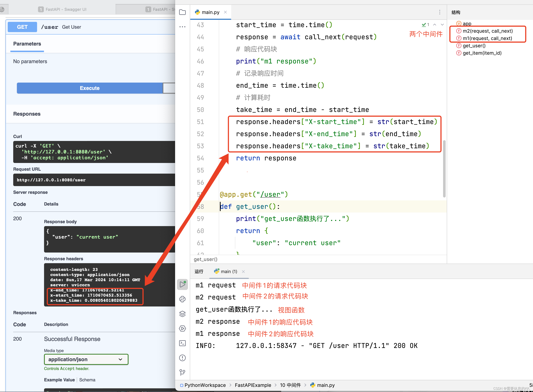Viewport: 533px width, 392px height.
Task: Select app variable in structure panel
Action: [x=464, y=23]
